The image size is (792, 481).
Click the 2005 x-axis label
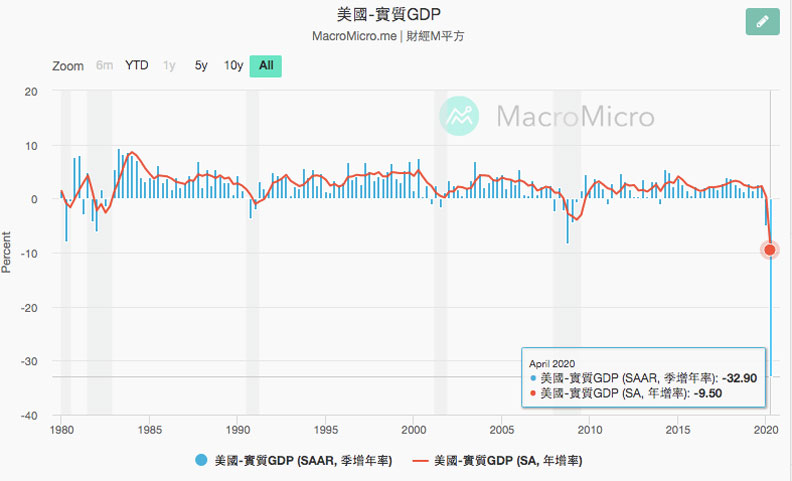(x=502, y=430)
